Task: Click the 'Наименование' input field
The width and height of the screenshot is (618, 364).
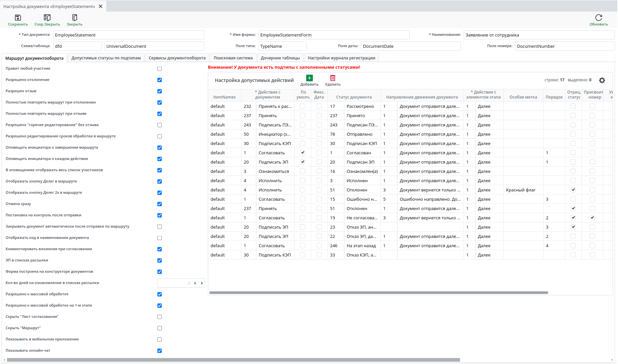Action: pyautogui.click(x=539, y=35)
